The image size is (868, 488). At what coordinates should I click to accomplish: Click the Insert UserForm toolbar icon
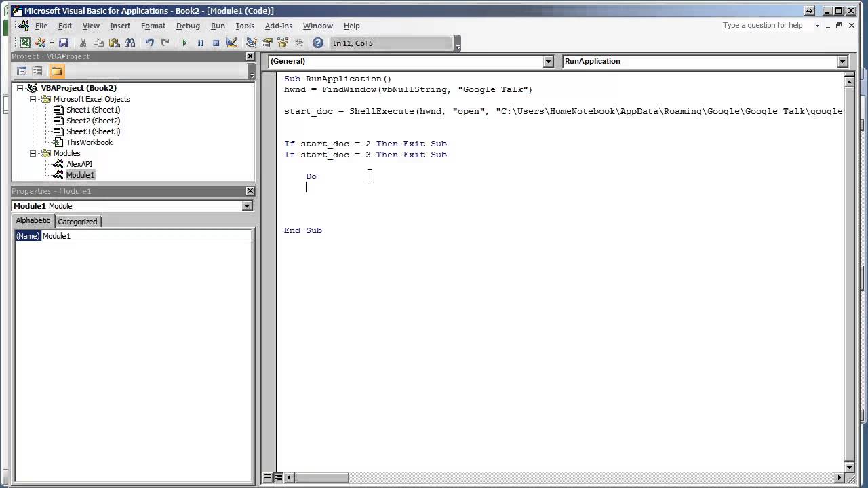click(41, 43)
